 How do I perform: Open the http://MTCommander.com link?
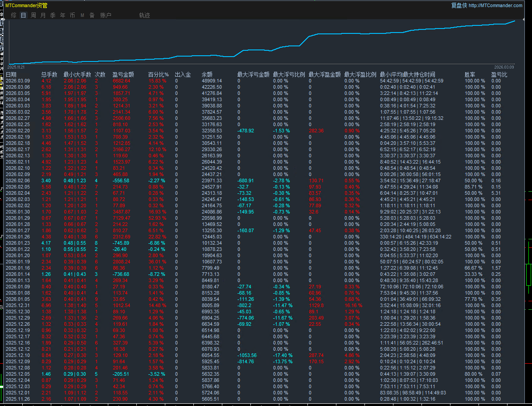(x=495, y=5)
